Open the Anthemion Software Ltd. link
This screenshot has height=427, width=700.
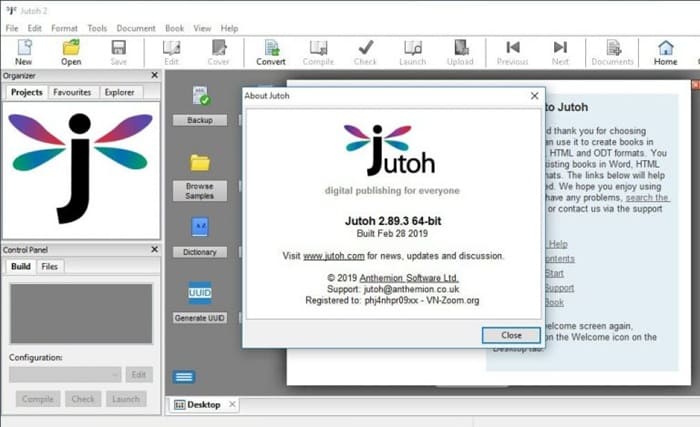409,278
